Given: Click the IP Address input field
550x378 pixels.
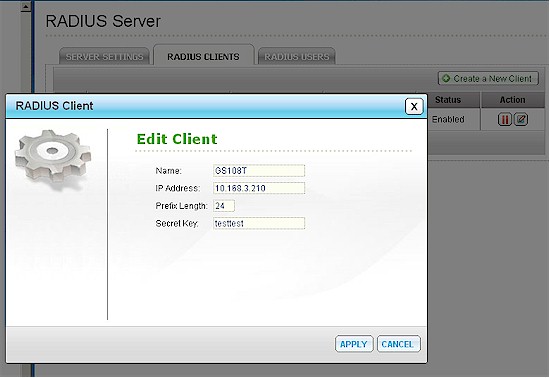Looking at the screenshot, I should click(259, 188).
